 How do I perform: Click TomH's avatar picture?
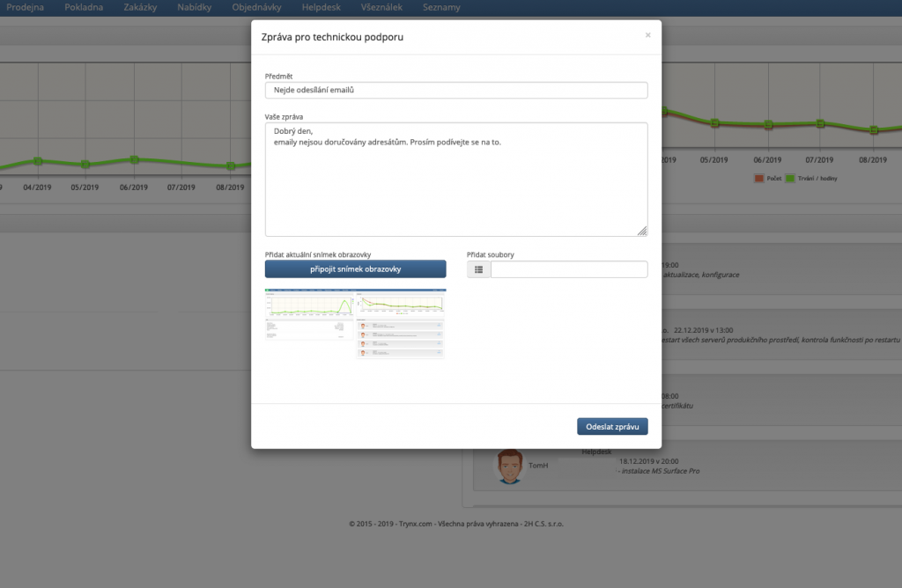pyautogui.click(x=508, y=466)
